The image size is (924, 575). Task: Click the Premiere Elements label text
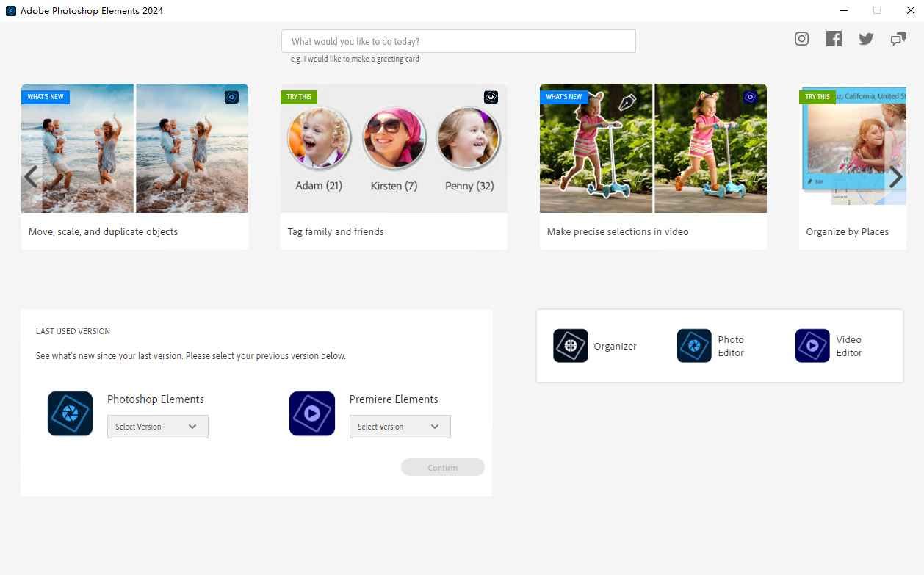tap(394, 399)
